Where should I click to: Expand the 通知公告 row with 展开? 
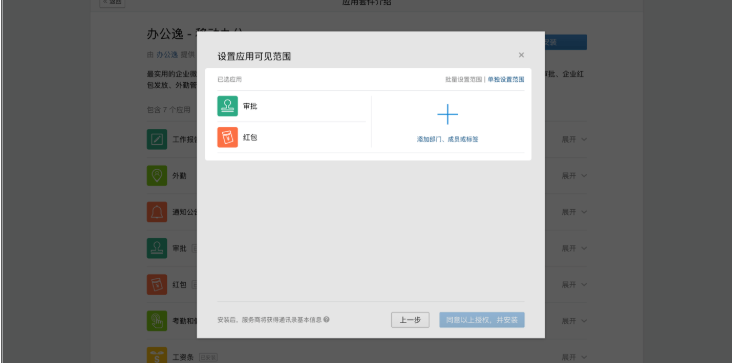574,212
